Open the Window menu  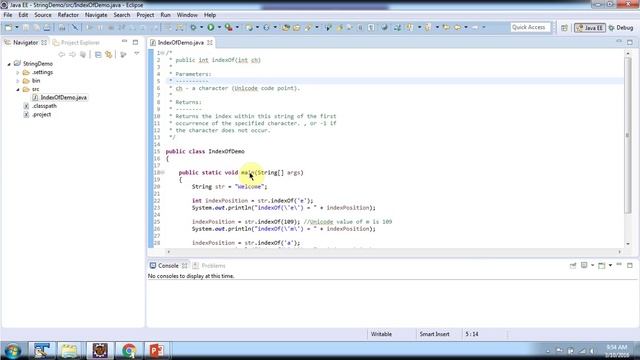click(187, 15)
